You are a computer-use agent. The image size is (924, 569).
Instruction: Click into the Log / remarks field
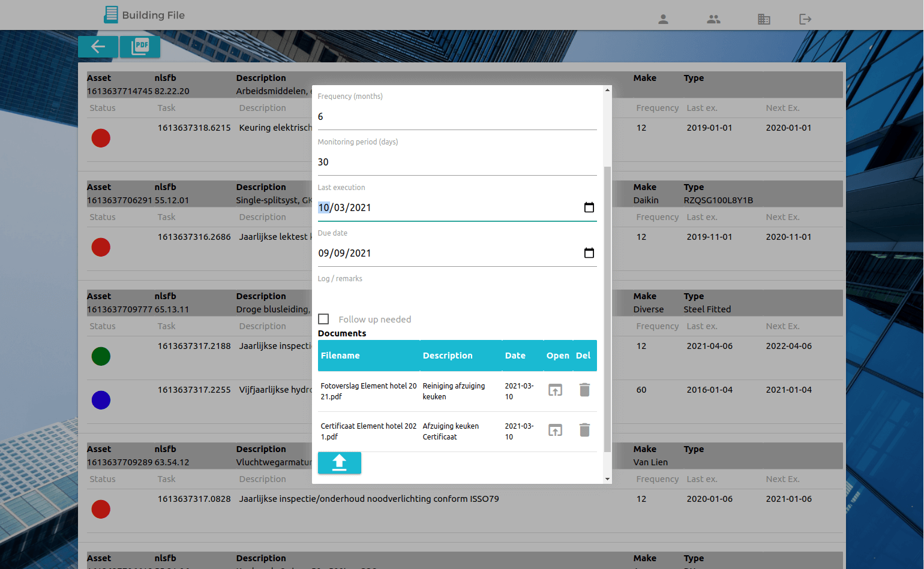point(457,294)
